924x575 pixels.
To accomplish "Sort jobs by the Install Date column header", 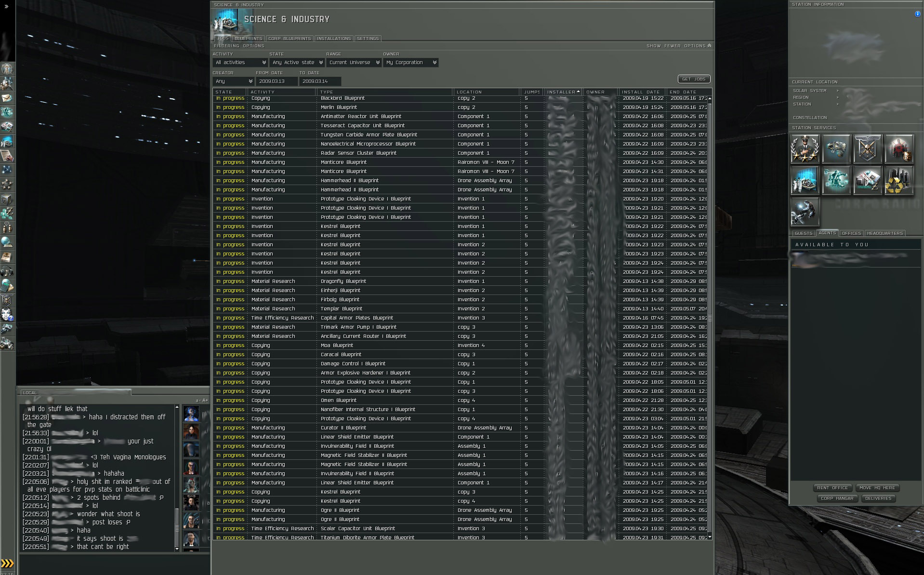I will (x=642, y=92).
